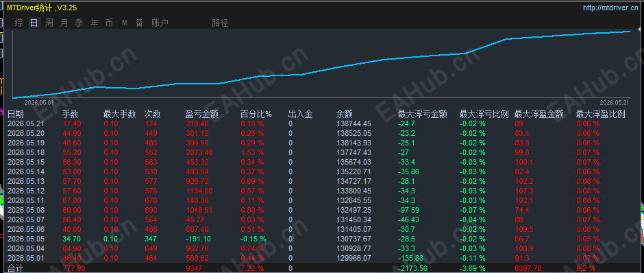Click the 手数 column header

pyautogui.click(x=71, y=115)
